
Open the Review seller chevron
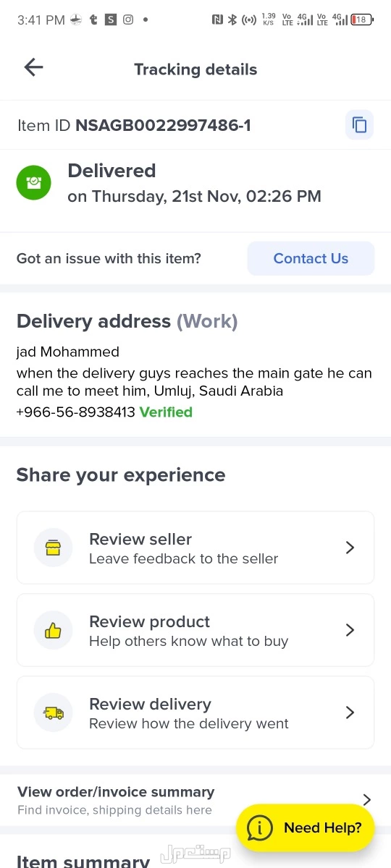pyautogui.click(x=350, y=548)
